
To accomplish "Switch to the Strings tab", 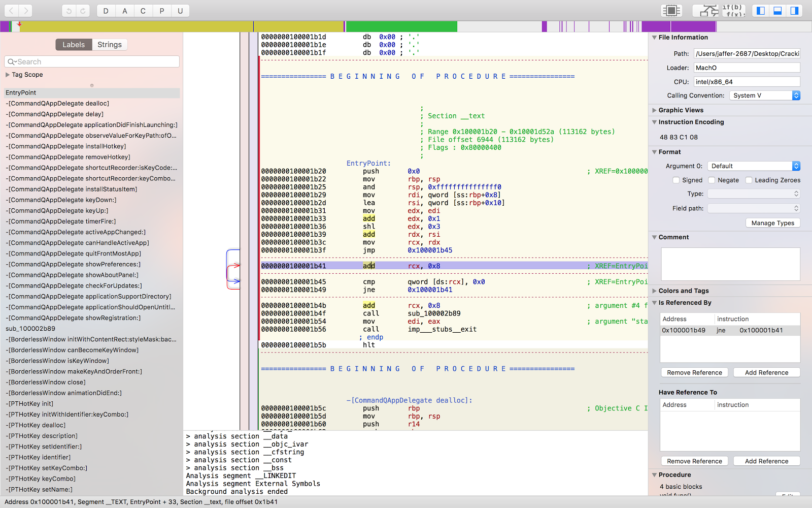I will 110,45.
